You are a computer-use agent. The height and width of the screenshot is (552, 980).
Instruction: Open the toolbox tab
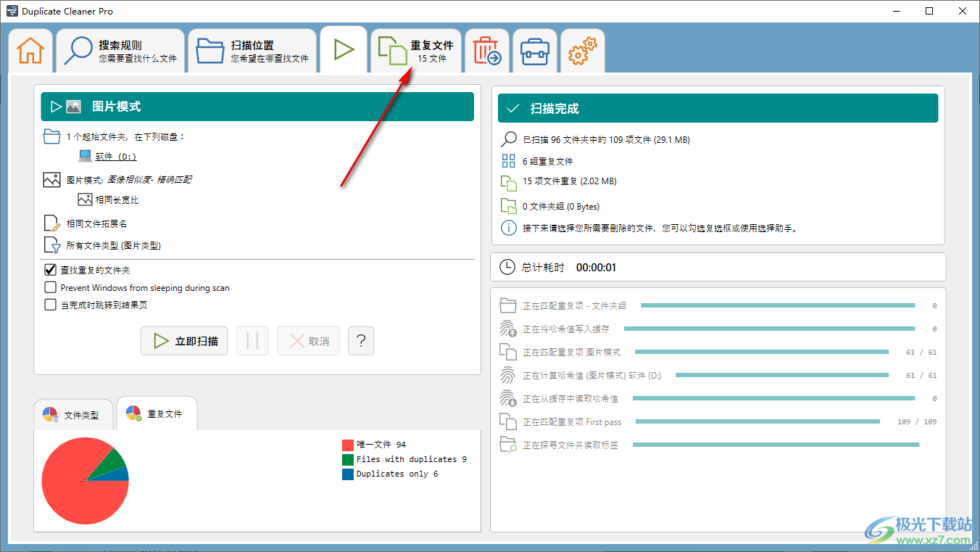(x=535, y=51)
